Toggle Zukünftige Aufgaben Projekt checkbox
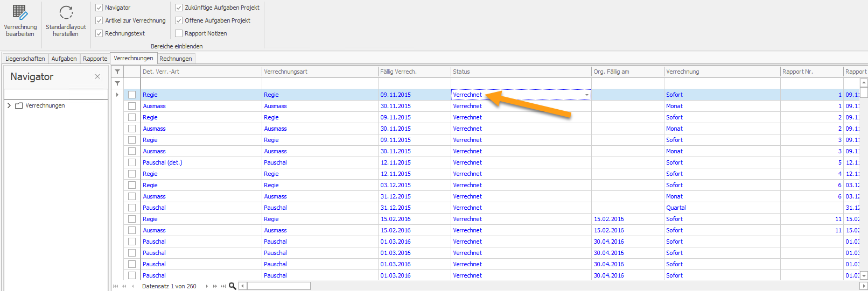The height and width of the screenshot is (291, 868). (x=179, y=8)
